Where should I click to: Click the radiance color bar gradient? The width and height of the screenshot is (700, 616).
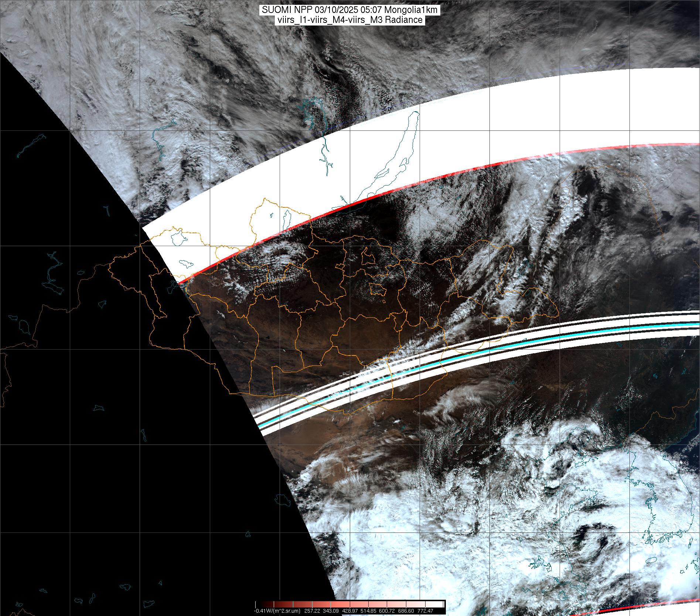click(350, 604)
